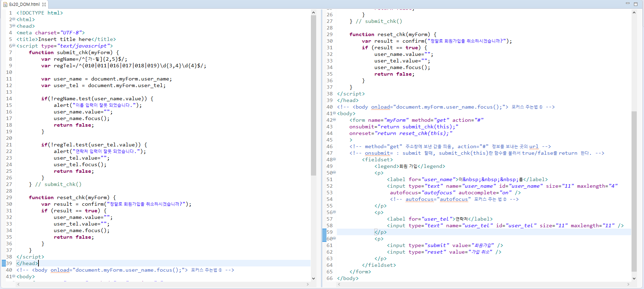
Task: Click the label for="user_tel" line
Action: click(x=440, y=219)
